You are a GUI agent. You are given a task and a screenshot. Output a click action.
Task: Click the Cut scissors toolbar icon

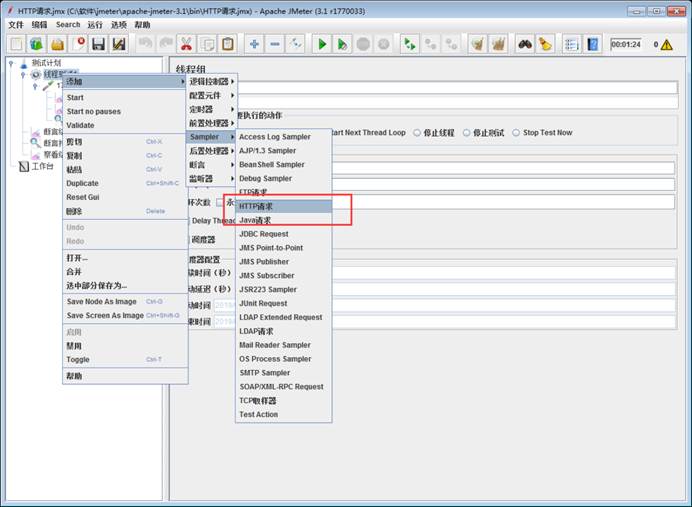(x=186, y=44)
